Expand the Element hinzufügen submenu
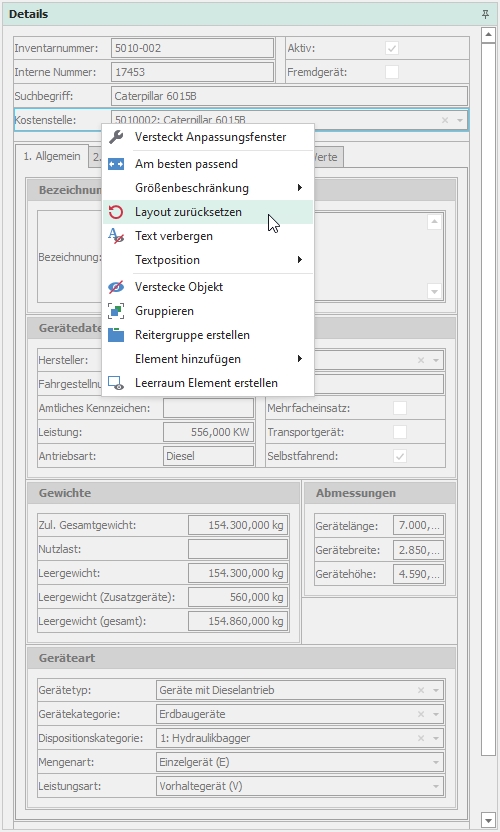500x832 pixels. 300,359
